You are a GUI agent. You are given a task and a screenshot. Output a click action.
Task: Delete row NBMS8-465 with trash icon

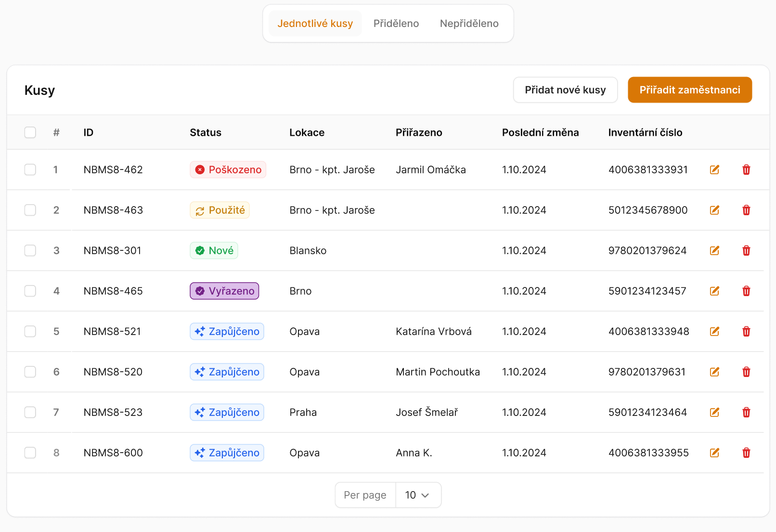click(746, 291)
